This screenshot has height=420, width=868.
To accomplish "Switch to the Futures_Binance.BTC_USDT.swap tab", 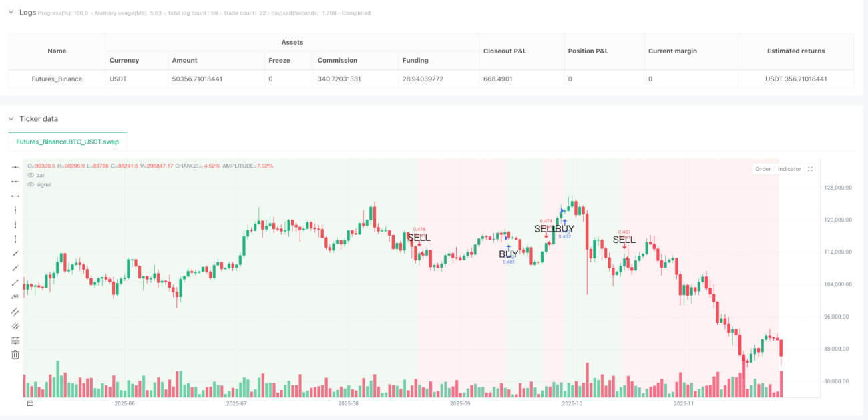I will [67, 142].
